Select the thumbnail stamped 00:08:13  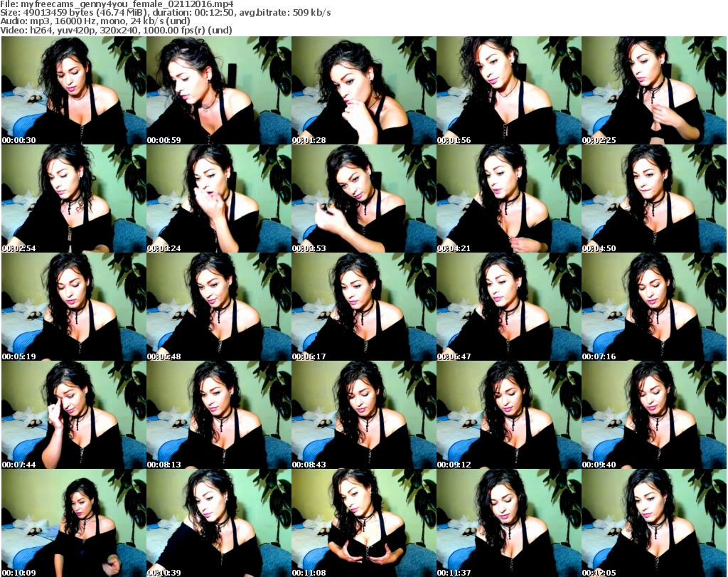pos(219,415)
